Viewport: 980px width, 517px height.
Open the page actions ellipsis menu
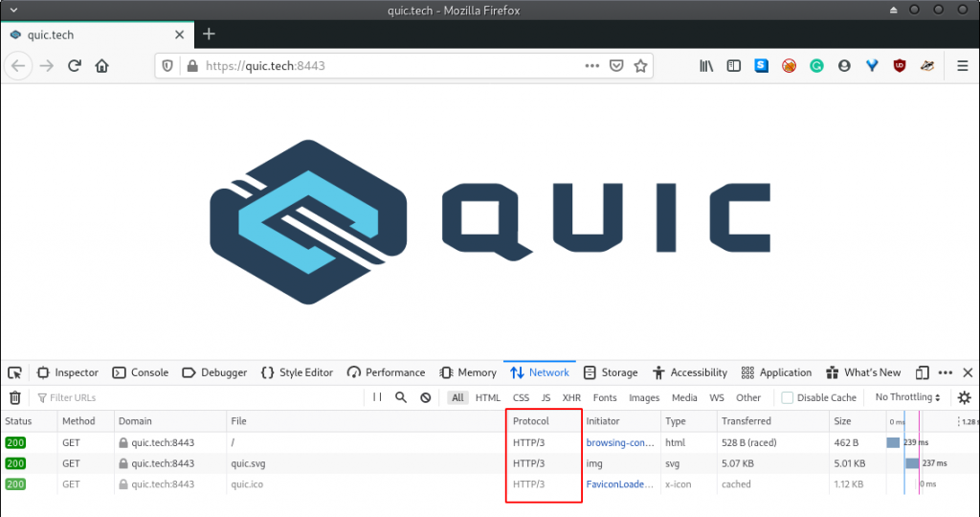pyautogui.click(x=592, y=66)
